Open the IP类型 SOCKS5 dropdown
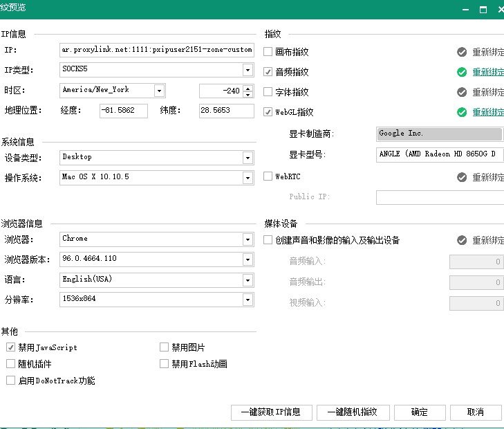The height and width of the screenshot is (429, 504). 248,70
